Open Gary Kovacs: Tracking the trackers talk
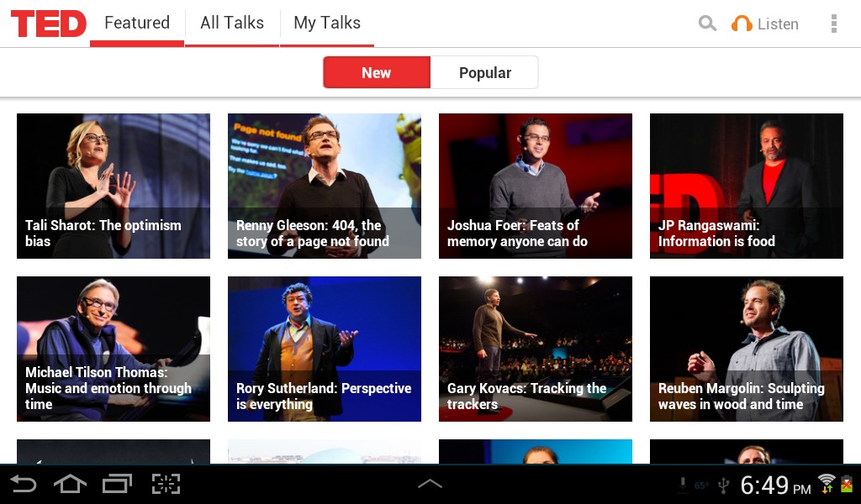 click(536, 349)
